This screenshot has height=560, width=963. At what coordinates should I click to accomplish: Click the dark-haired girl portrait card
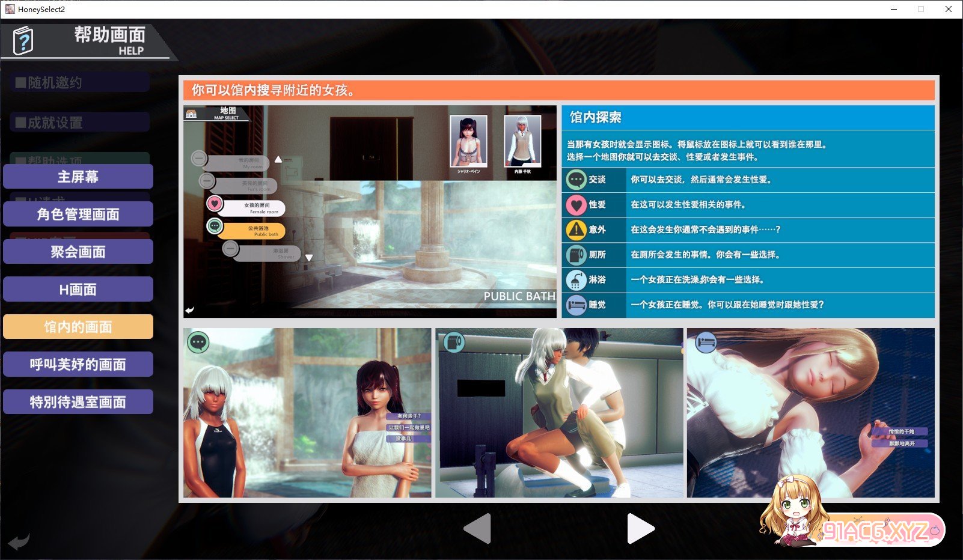[468, 141]
